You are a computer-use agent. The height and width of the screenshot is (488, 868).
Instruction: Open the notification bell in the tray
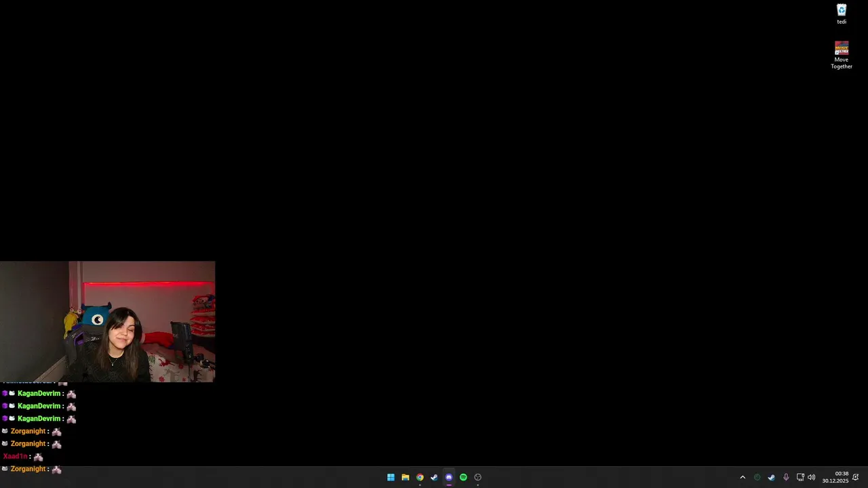pos(856,477)
